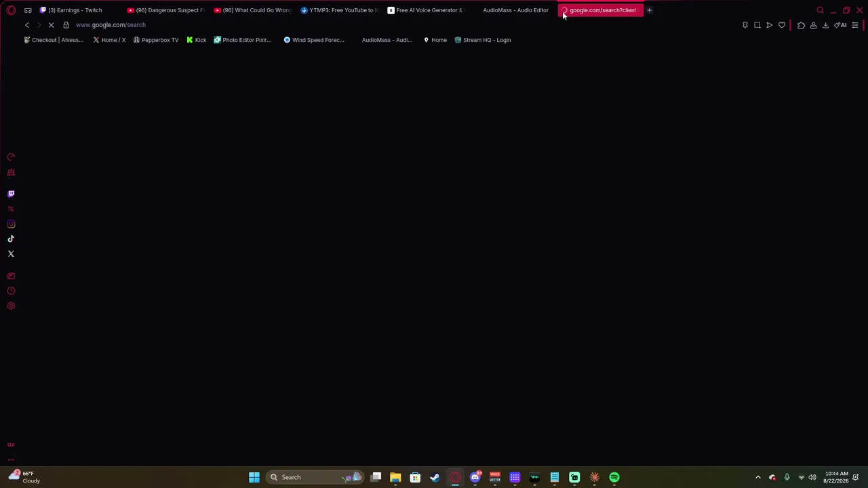Open the weather widget showing 66°F Cloudy
The width and height of the screenshot is (868, 488).
point(25,477)
